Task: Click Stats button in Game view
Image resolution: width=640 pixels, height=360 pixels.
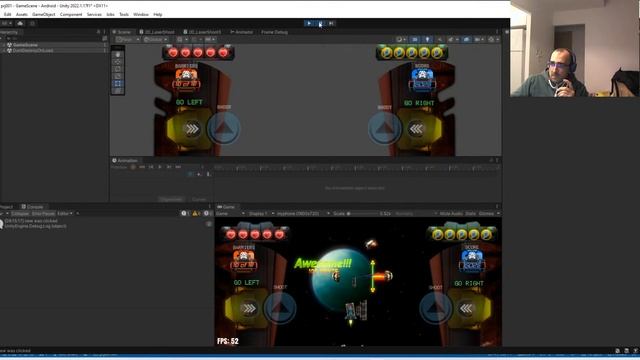Action: click(470, 213)
